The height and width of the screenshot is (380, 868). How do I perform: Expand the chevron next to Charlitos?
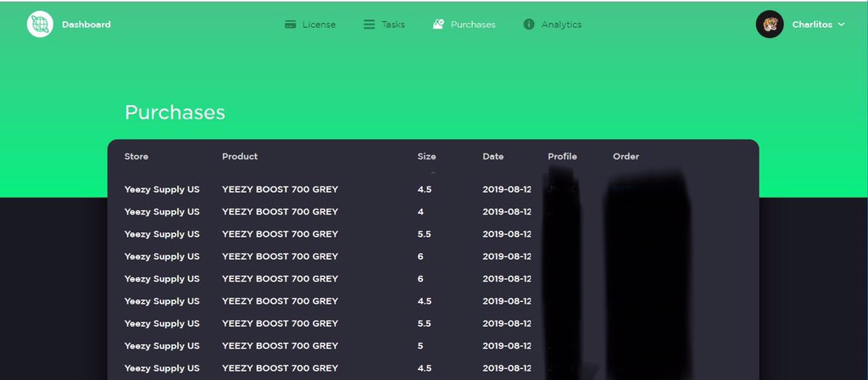(841, 25)
